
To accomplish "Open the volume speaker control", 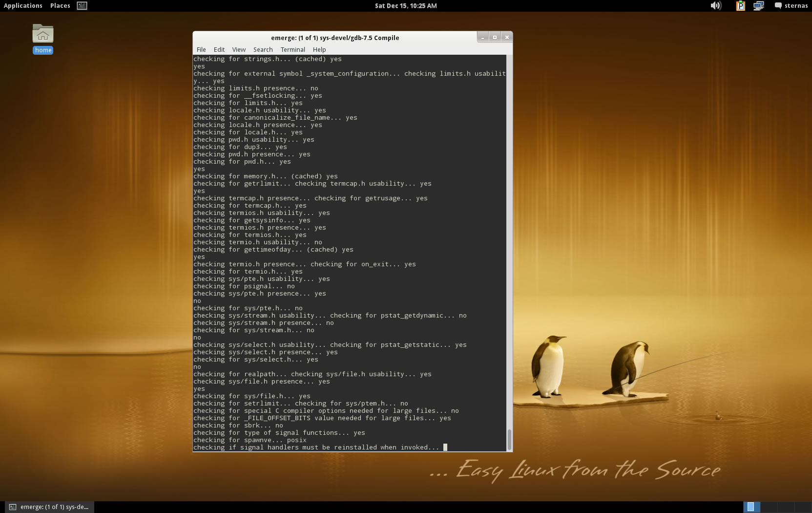I will (715, 6).
